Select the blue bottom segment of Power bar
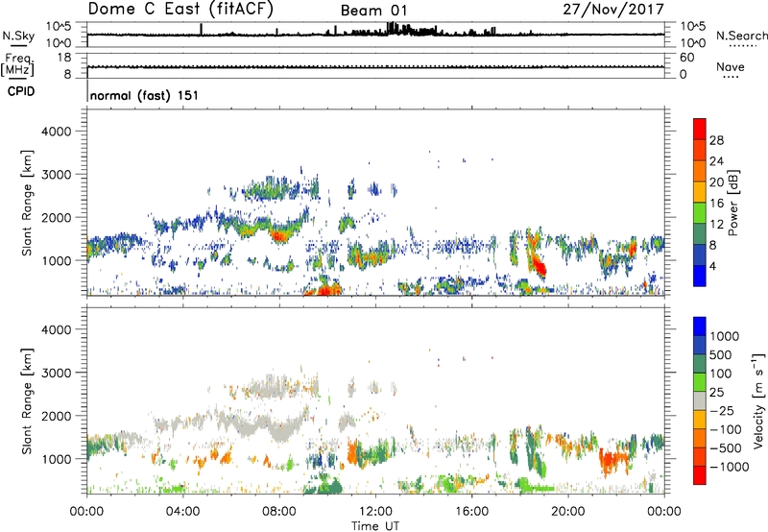768x532 pixels. point(700,276)
